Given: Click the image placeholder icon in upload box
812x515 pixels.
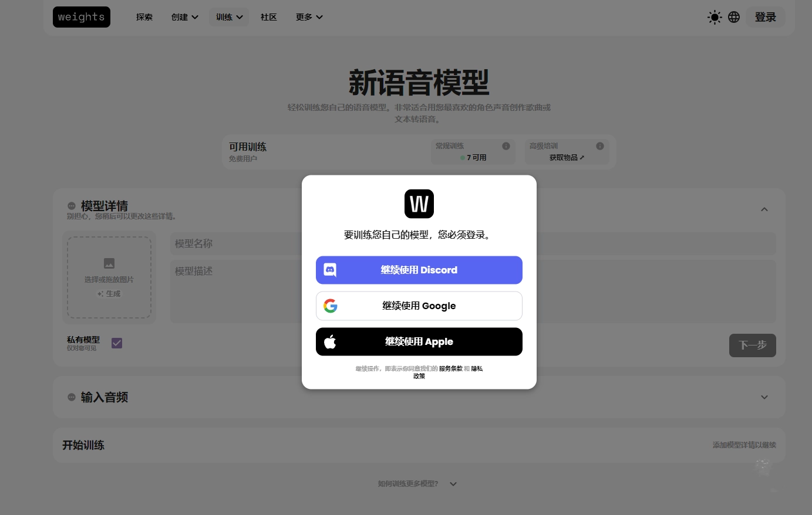Looking at the screenshot, I should tap(109, 263).
